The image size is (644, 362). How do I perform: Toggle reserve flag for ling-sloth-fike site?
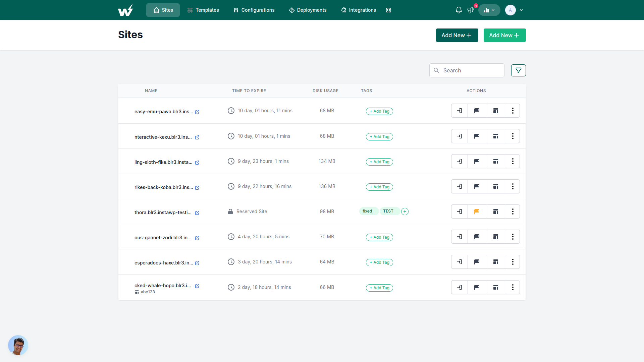[477, 161]
